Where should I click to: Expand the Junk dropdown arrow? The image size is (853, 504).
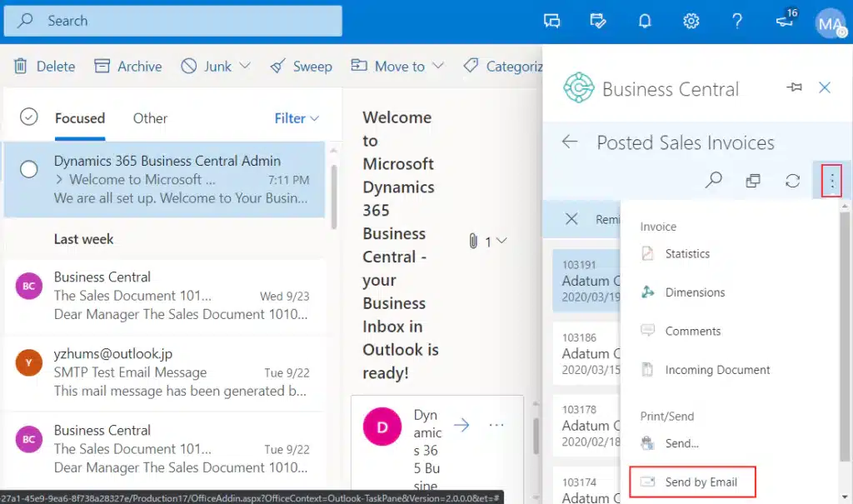245,66
